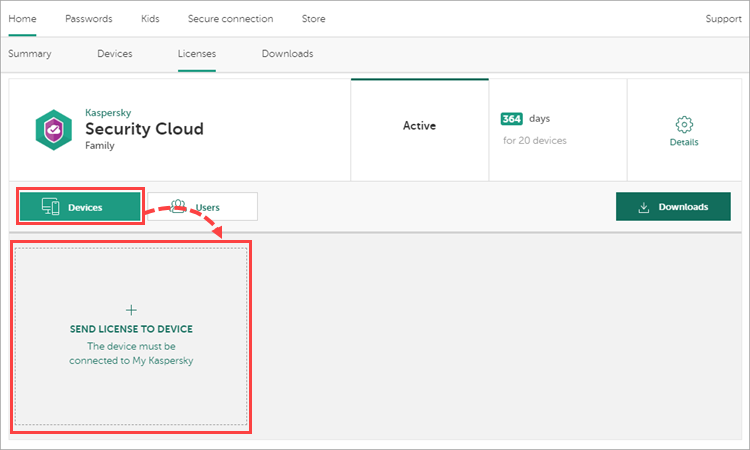The width and height of the screenshot is (750, 450).
Task: Click the Family edition label
Action: 100,145
